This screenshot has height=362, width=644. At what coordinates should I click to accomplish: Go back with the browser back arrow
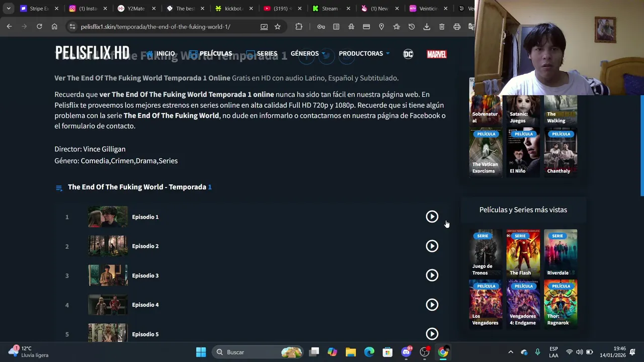point(9,27)
